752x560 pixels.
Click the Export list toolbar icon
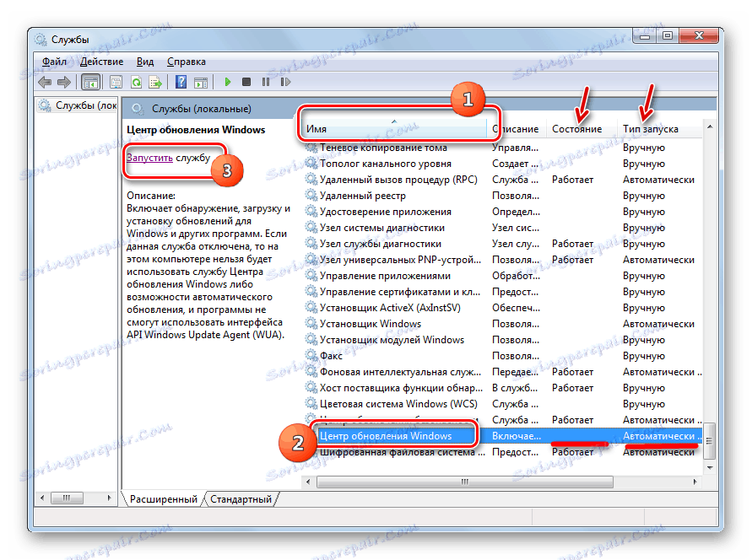(x=155, y=83)
